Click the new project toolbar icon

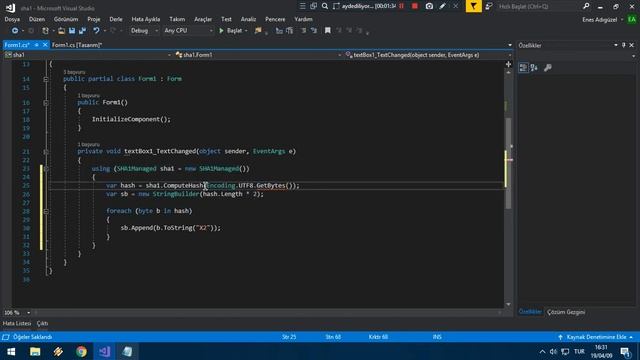(45, 31)
